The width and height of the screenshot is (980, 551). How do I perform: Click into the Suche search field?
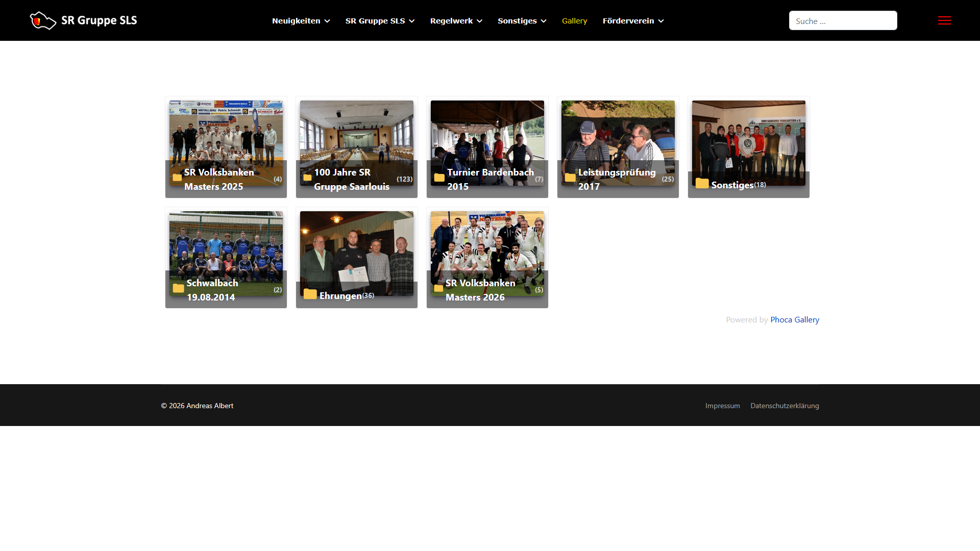(843, 21)
